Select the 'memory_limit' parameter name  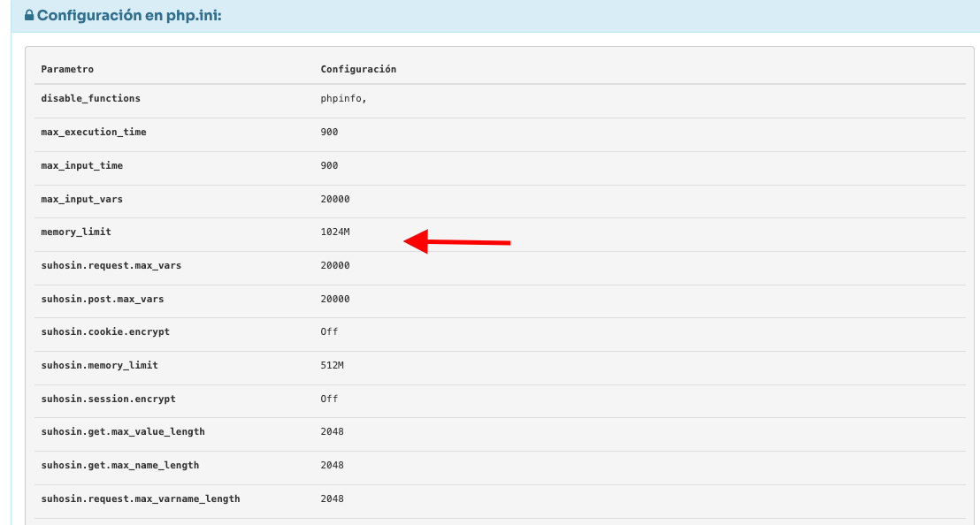pyautogui.click(x=76, y=232)
